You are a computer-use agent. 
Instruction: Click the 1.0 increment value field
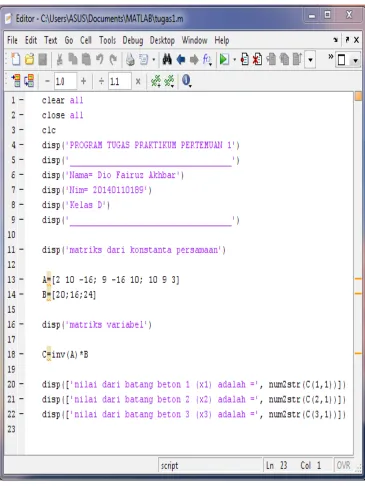65,81
